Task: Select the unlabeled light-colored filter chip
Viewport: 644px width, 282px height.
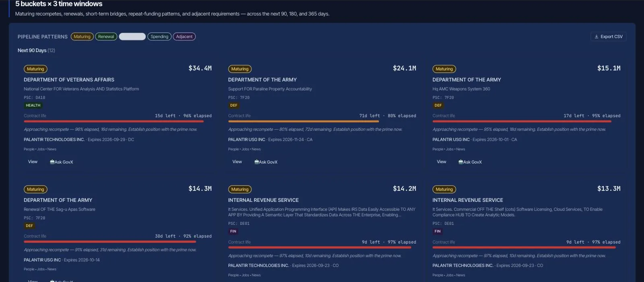Action: 132,37
